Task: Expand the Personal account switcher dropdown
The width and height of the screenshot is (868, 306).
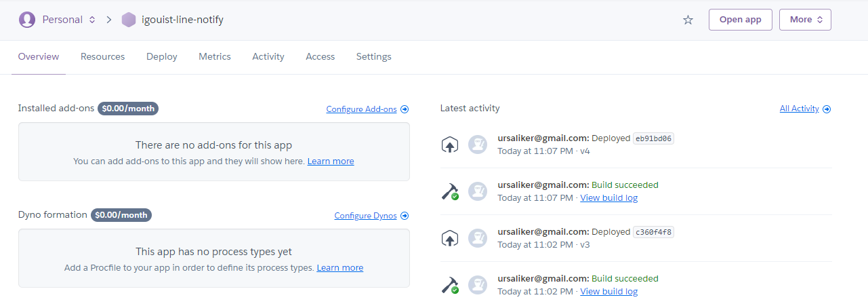Action: [x=91, y=20]
